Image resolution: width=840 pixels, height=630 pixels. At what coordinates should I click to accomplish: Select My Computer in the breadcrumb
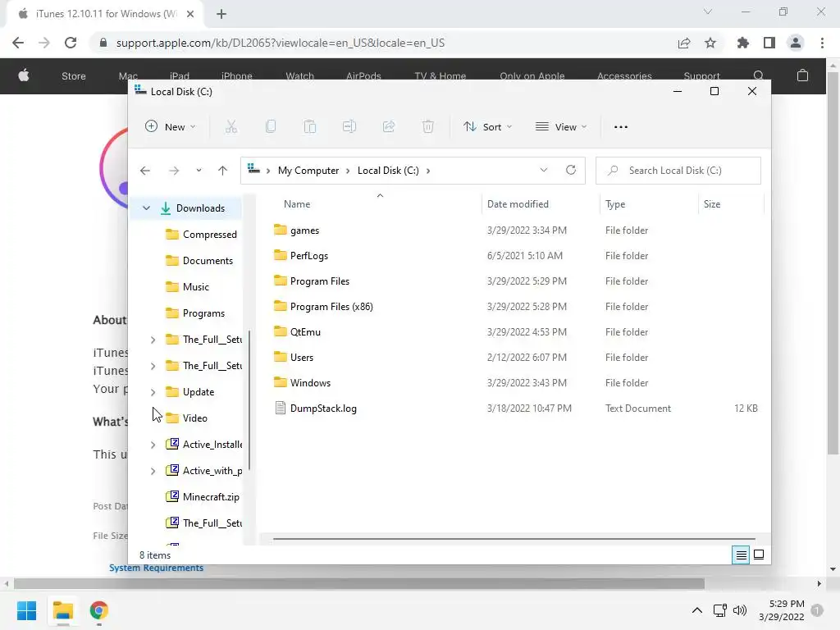tap(308, 171)
